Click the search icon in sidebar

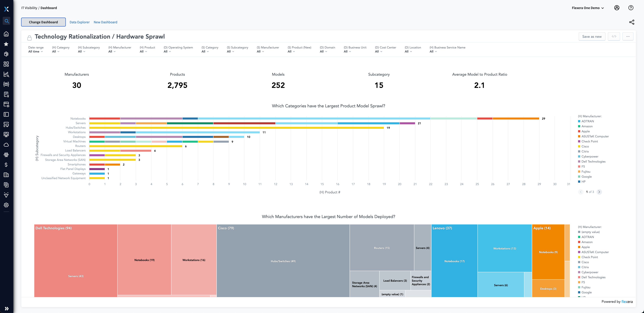pyautogui.click(x=7, y=21)
